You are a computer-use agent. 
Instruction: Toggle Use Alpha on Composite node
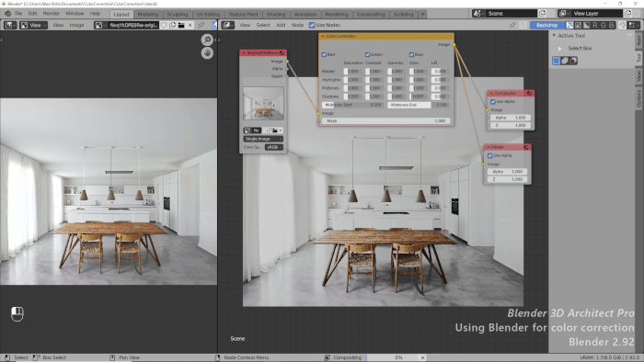(x=493, y=102)
